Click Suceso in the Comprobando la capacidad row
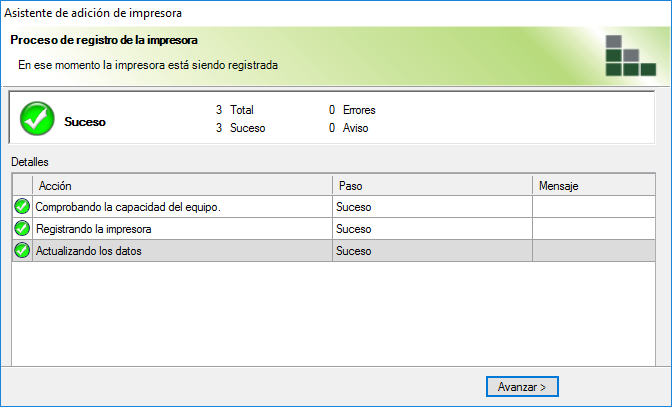Image resolution: width=672 pixels, height=407 pixels. tap(354, 207)
